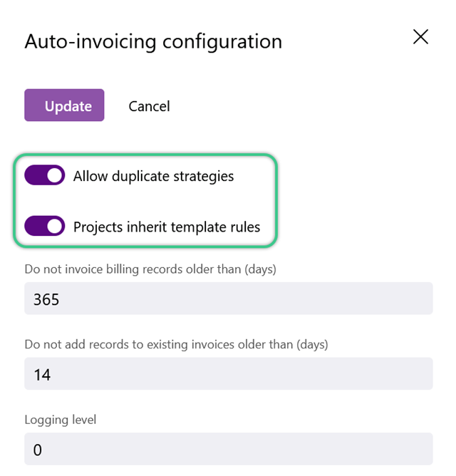Image resolution: width=456 pixels, height=476 pixels.
Task: Click the 'Do not invoice billing records older than' label
Action: 150,269
